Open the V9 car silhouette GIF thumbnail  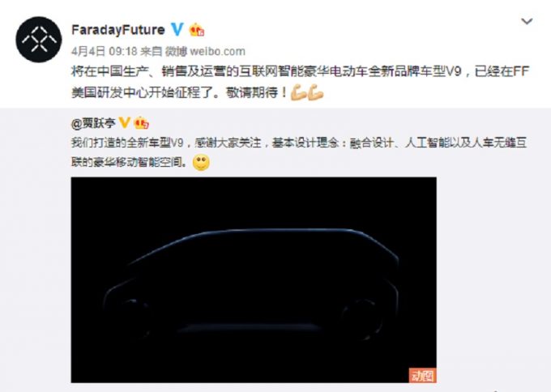pos(254,280)
